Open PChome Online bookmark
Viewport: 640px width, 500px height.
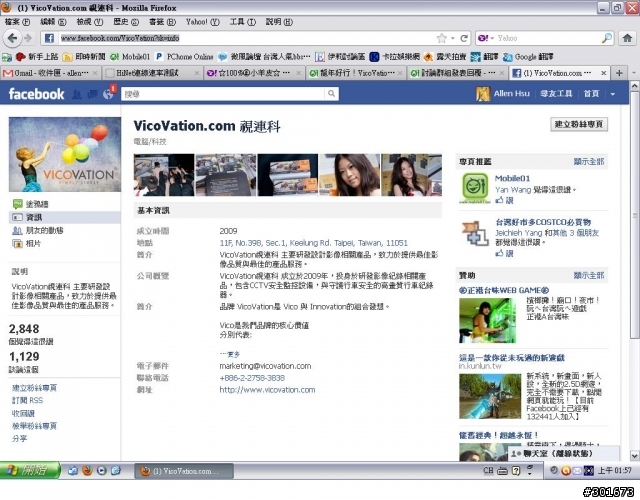pos(184,57)
